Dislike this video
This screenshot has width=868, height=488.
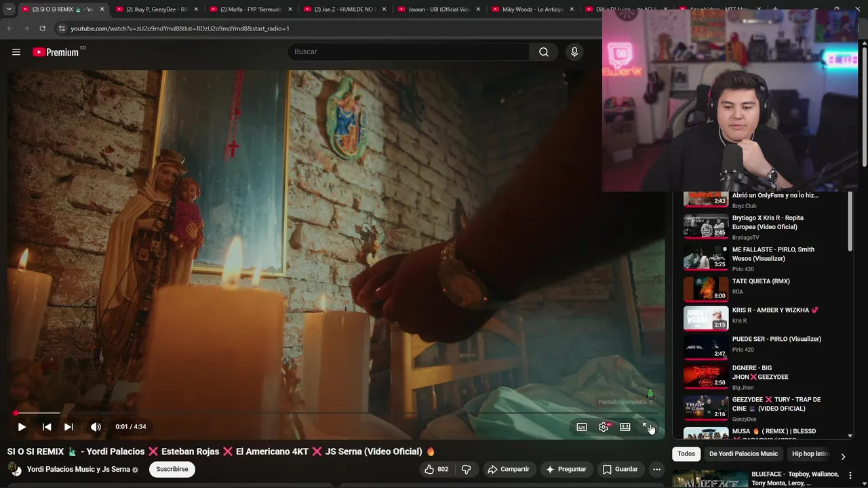466,469
